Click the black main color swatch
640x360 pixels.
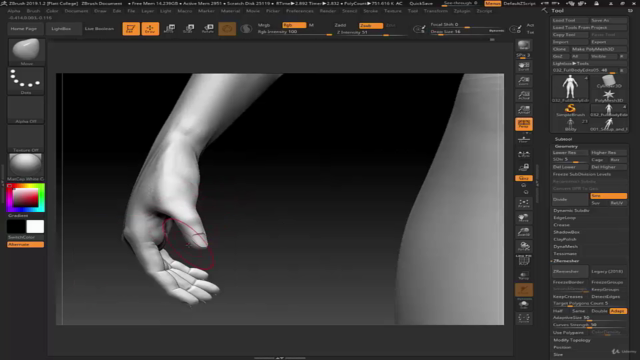16,227
